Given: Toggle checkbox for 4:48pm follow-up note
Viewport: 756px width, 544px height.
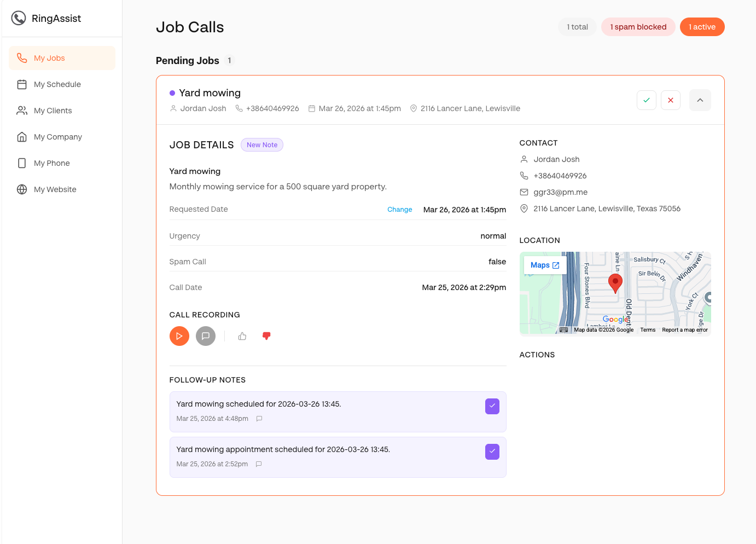Looking at the screenshot, I should [x=492, y=406].
